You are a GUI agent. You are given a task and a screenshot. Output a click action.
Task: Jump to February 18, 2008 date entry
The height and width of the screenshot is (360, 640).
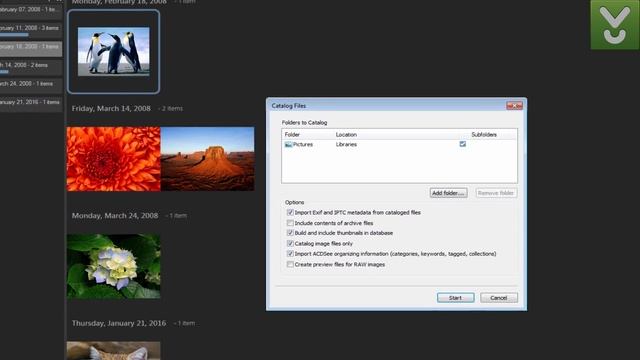31,48
